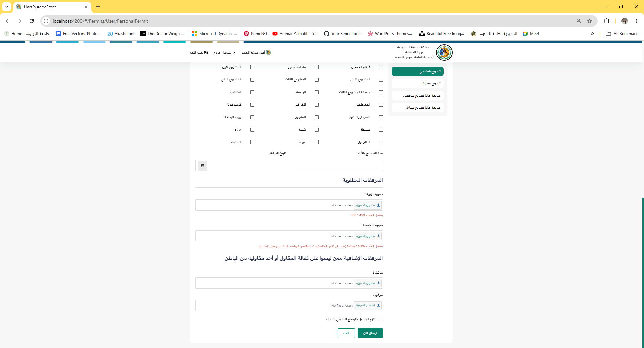This screenshot has height=348, width=644.
Task: Check the شيبة checkbox
Action: 317,130
